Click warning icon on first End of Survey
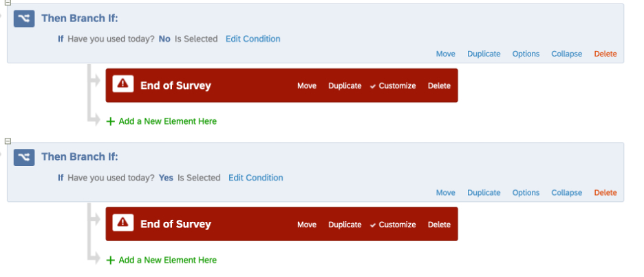The image size is (644, 277). (x=122, y=85)
